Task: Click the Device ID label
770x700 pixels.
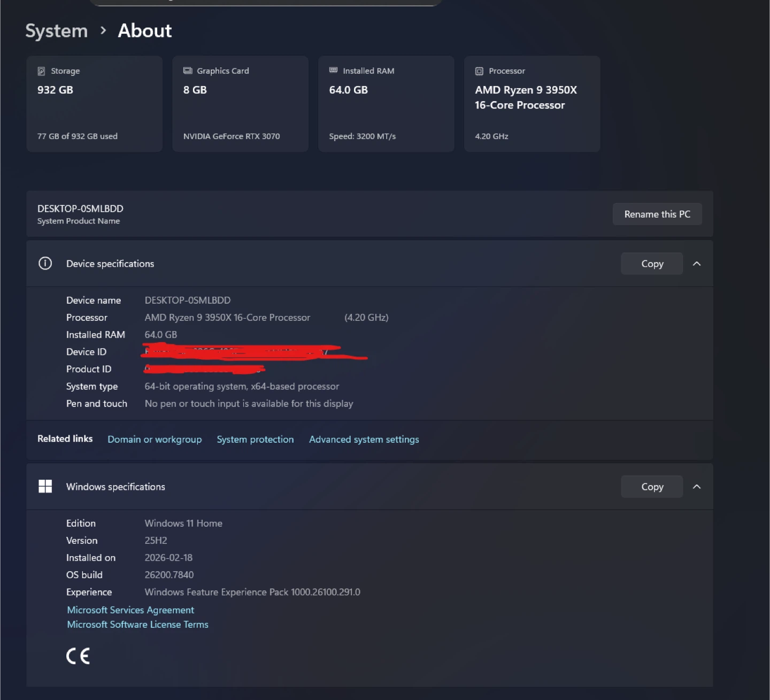Action: click(86, 351)
